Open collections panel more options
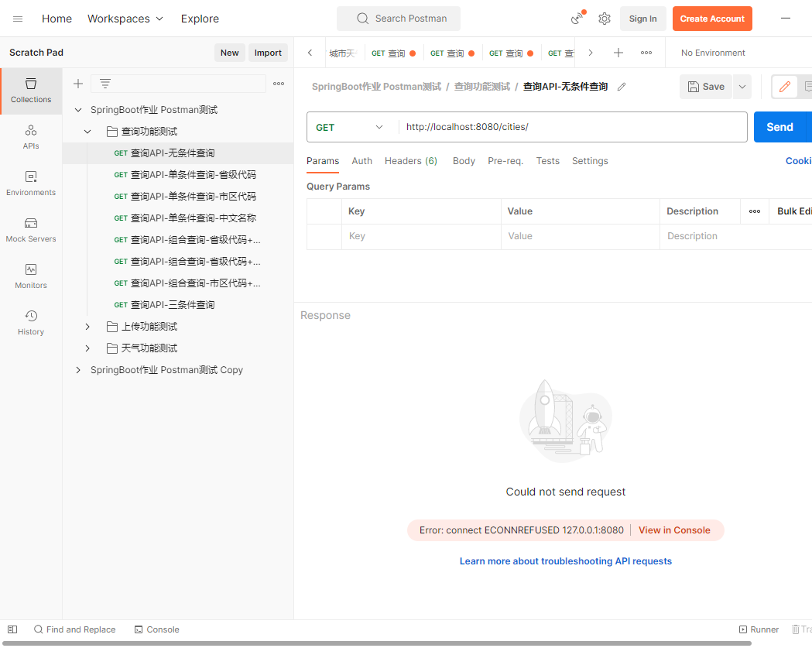 (x=279, y=84)
